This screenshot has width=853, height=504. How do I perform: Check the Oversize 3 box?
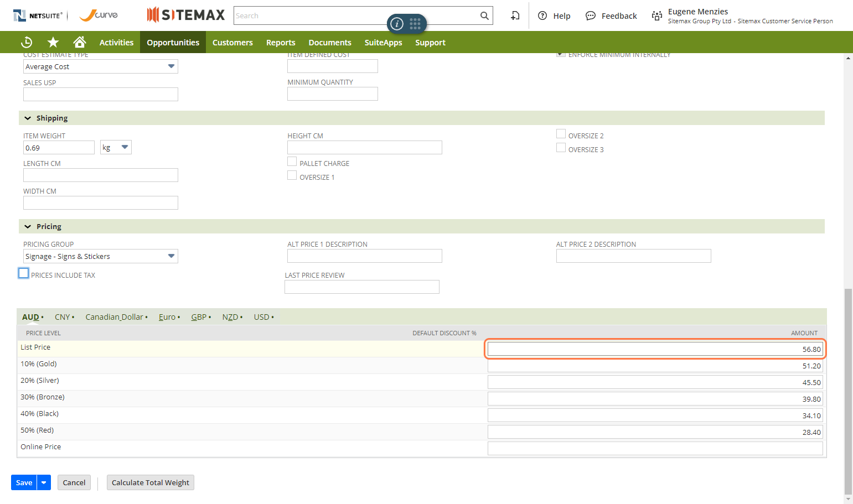561,148
